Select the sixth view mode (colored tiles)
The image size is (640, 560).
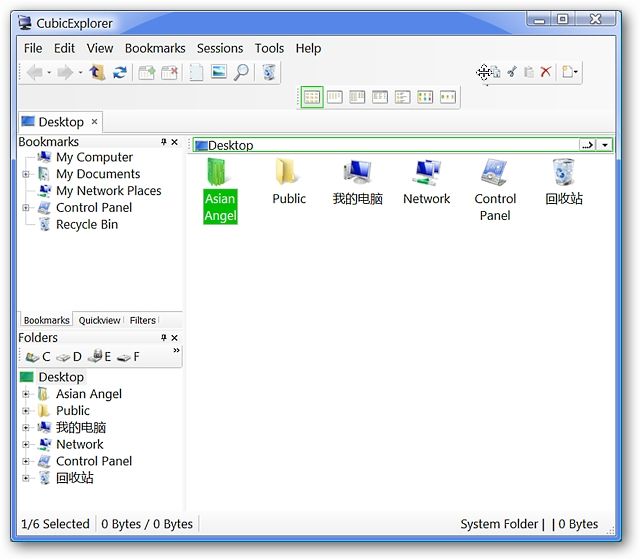click(425, 97)
